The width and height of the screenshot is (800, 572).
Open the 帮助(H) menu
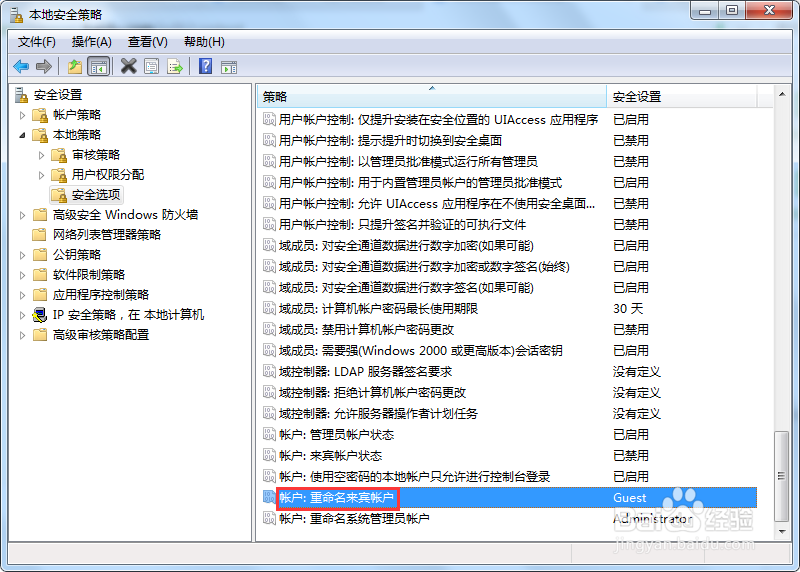(x=204, y=42)
